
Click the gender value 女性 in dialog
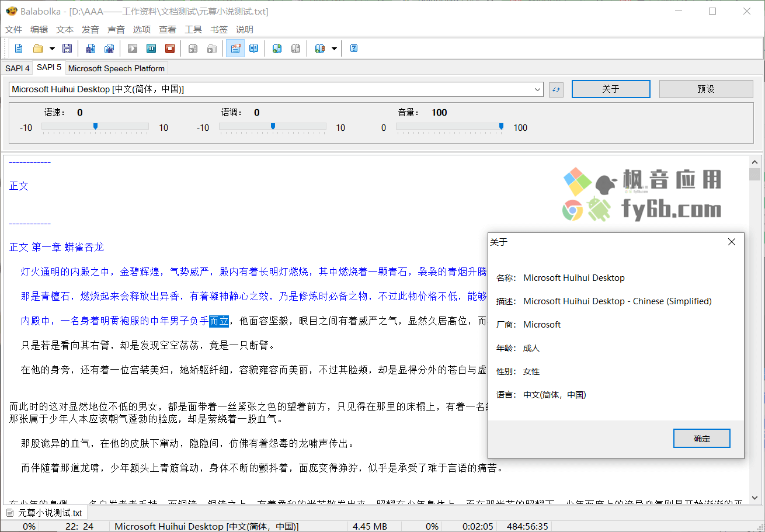tap(531, 371)
